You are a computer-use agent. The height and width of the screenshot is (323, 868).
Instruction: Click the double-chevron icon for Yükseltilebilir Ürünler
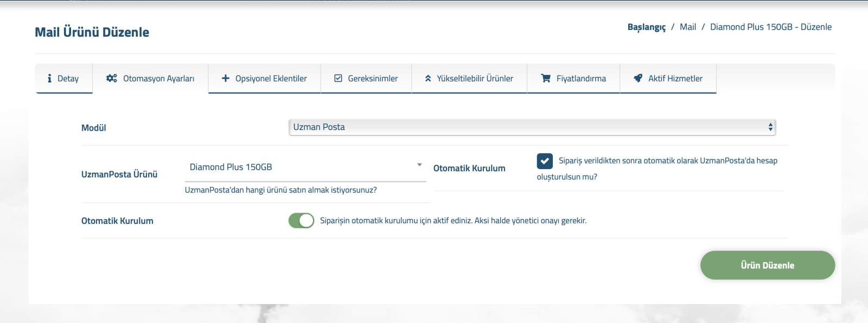[x=428, y=79]
